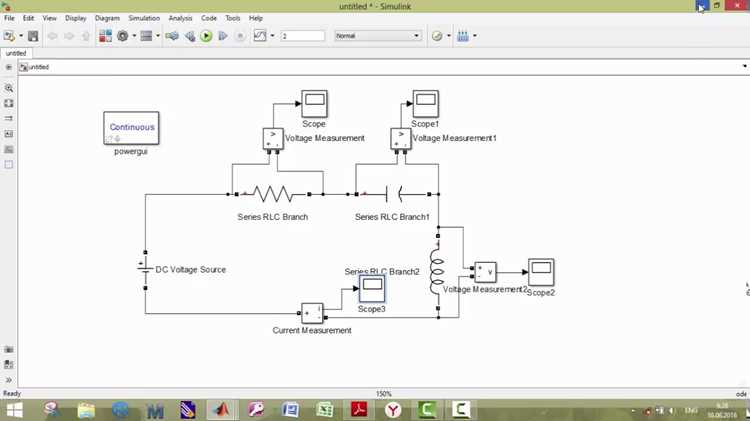Viewport: 750px width, 421px height.
Task: Click the Update Diagram icon
Action: [x=172, y=36]
